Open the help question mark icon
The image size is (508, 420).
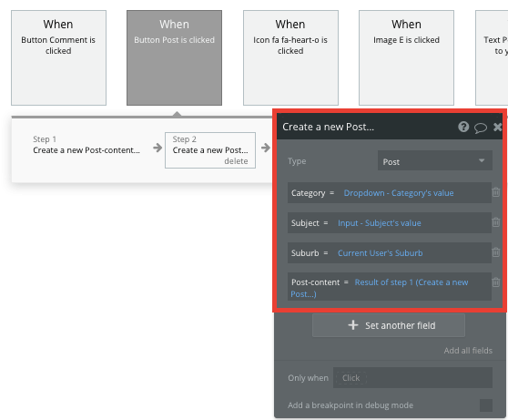pyautogui.click(x=463, y=127)
